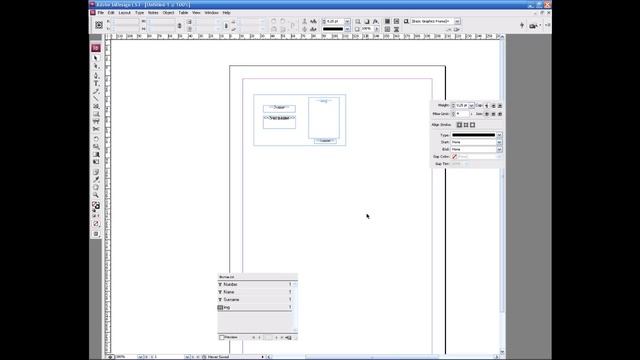Viewport: 640px width, 360px height.
Task: Open the object style Basic Graphics Frame dropdown
Action: point(457,21)
